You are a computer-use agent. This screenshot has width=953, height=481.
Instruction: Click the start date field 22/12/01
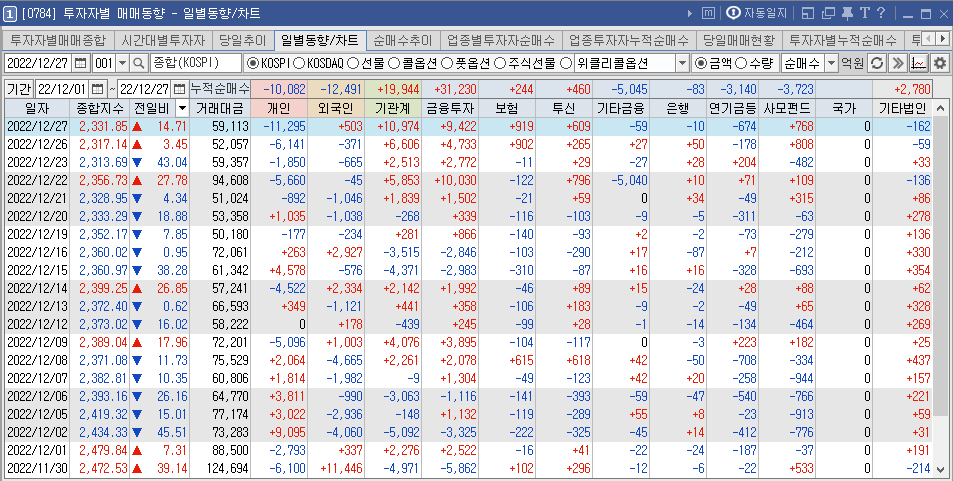coord(63,89)
